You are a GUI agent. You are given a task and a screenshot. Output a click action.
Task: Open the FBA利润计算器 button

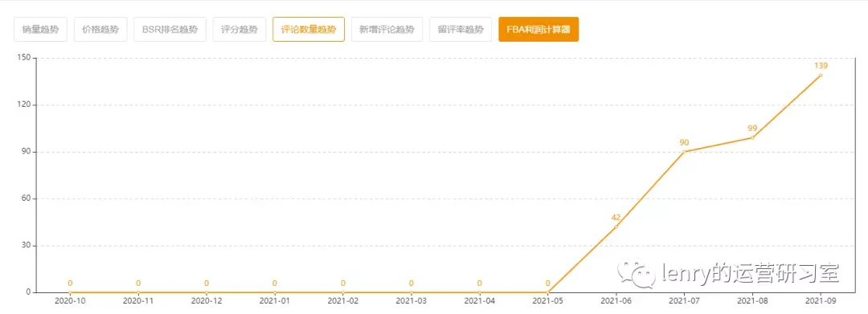click(538, 29)
